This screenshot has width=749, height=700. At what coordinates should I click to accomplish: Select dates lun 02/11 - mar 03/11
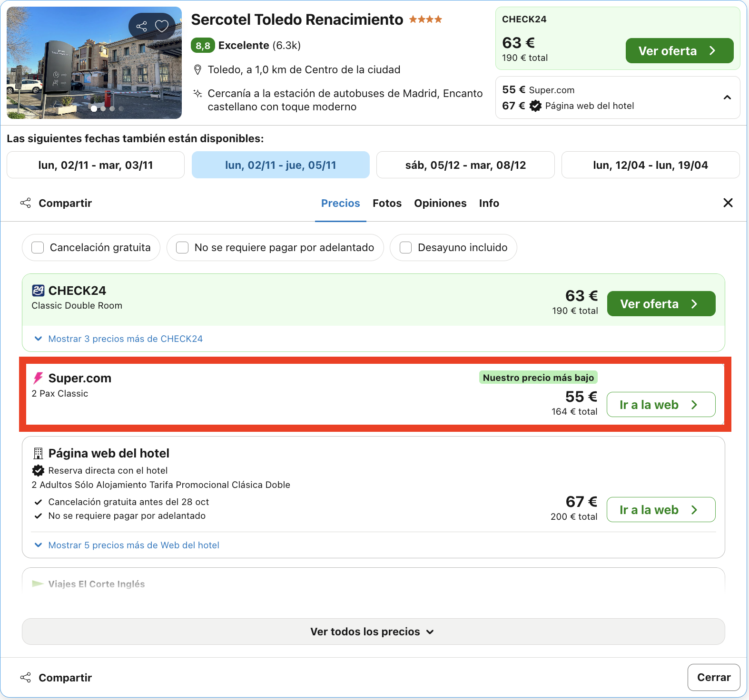(96, 165)
